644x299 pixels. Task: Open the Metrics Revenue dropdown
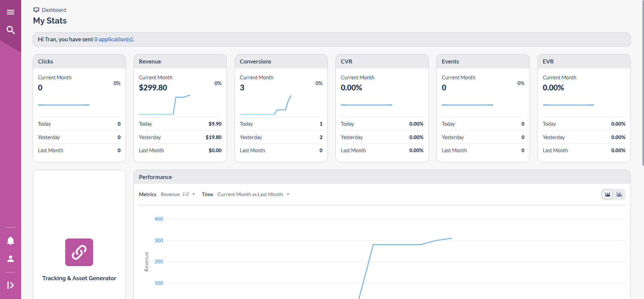pyautogui.click(x=177, y=195)
